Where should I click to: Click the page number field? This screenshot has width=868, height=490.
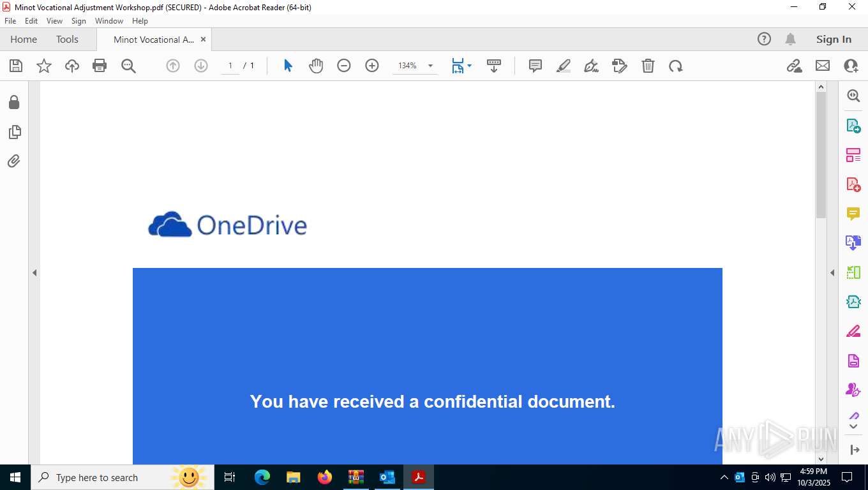point(230,66)
